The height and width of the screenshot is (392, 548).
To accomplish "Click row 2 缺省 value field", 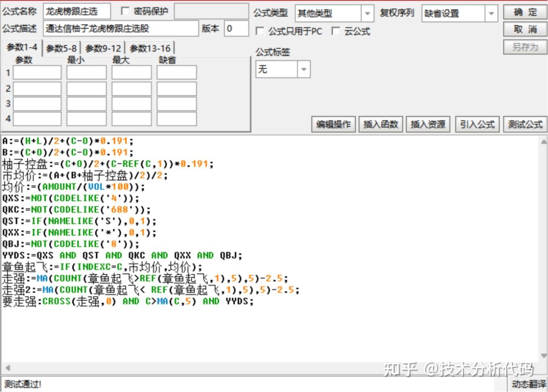I will pos(177,89).
